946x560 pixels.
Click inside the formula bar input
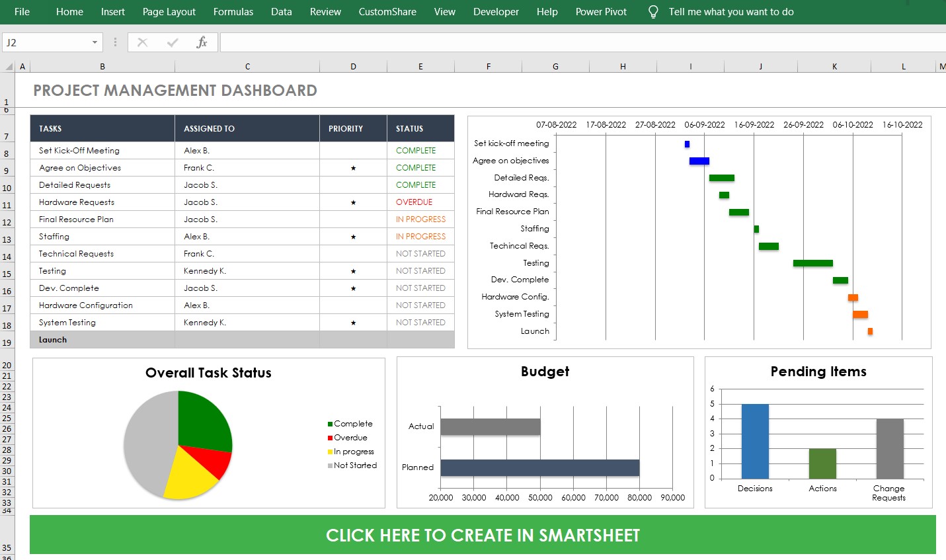pos(582,42)
